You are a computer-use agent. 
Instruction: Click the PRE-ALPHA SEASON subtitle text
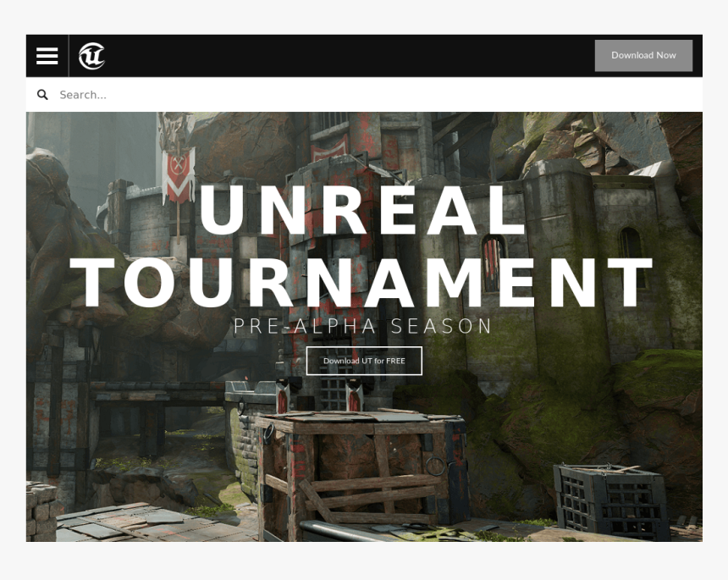362,326
